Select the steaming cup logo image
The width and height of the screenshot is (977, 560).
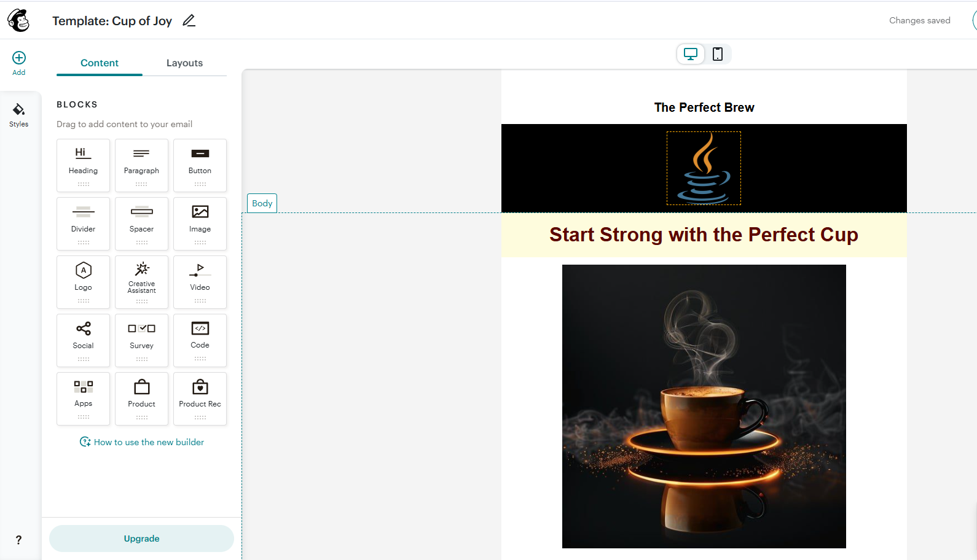[704, 168]
